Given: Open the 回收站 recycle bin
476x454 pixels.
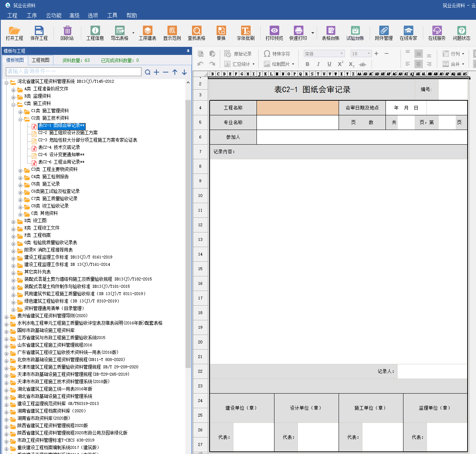Looking at the screenshot, I should click(67, 33).
